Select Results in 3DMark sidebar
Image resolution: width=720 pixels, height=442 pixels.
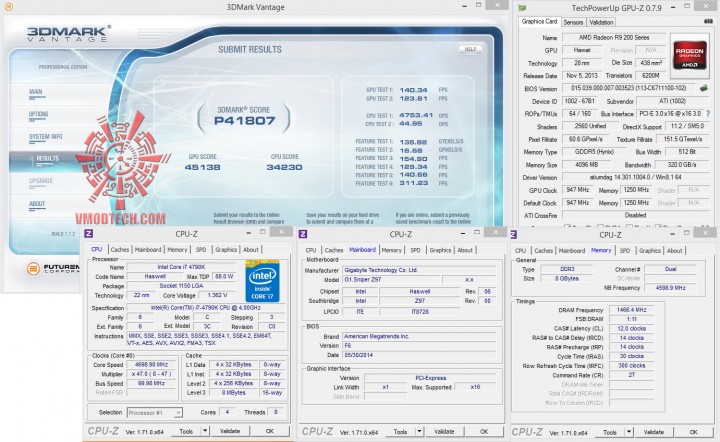(x=47, y=160)
